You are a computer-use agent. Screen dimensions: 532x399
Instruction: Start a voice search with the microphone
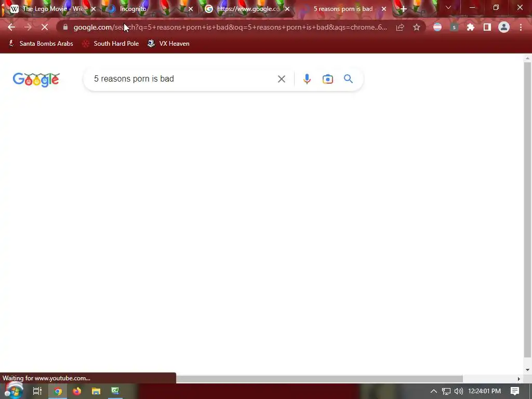pos(307,79)
